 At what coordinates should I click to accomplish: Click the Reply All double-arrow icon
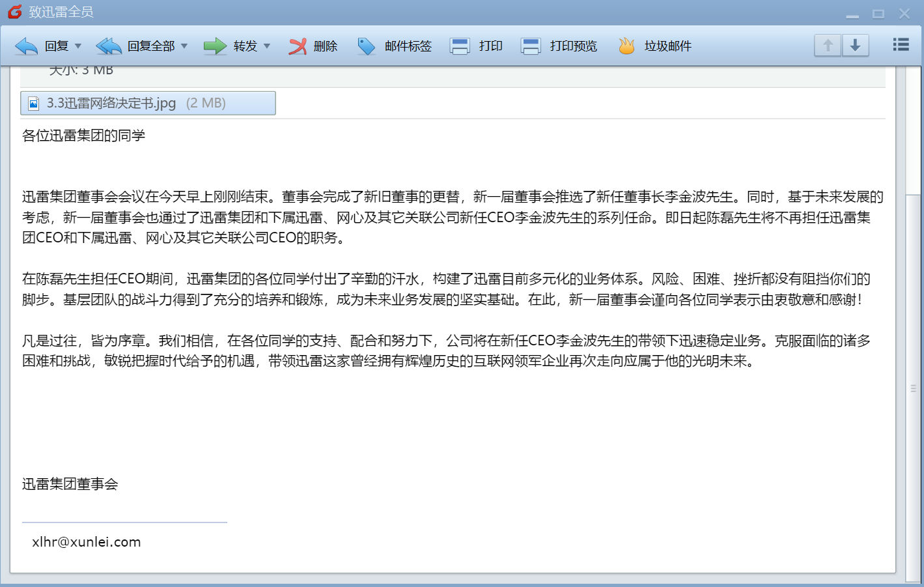tap(109, 46)
